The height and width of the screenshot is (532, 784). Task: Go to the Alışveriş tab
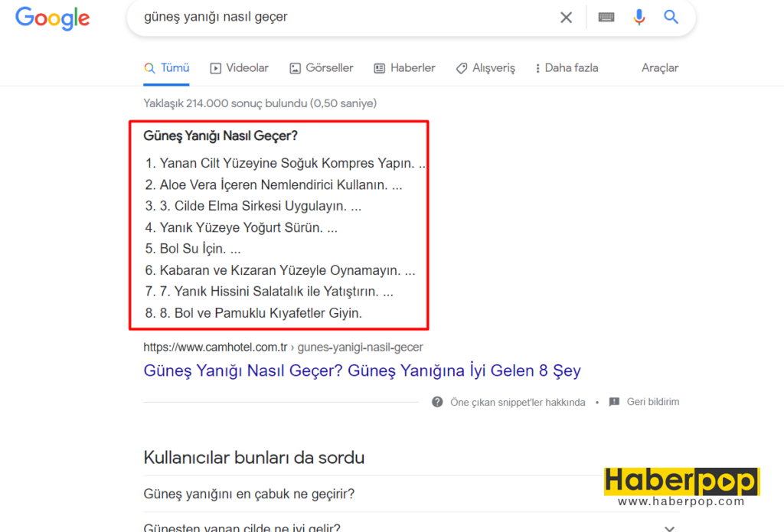pos(485,68)
